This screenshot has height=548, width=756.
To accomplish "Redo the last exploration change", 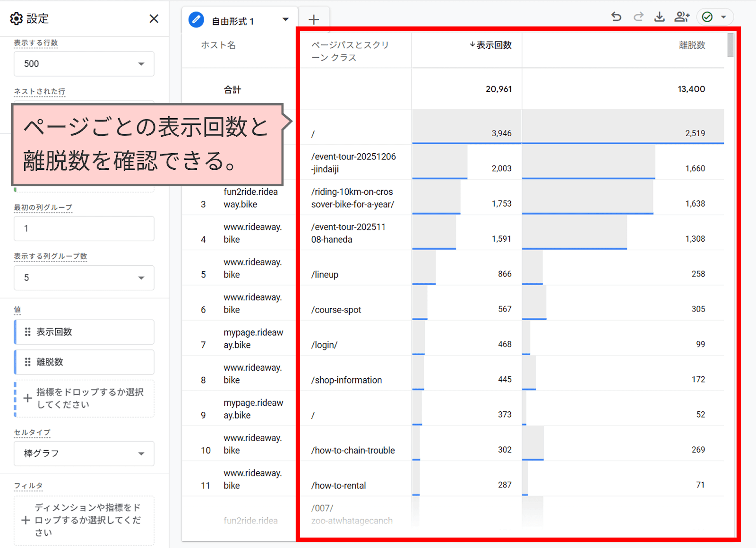I will [638, 16].
